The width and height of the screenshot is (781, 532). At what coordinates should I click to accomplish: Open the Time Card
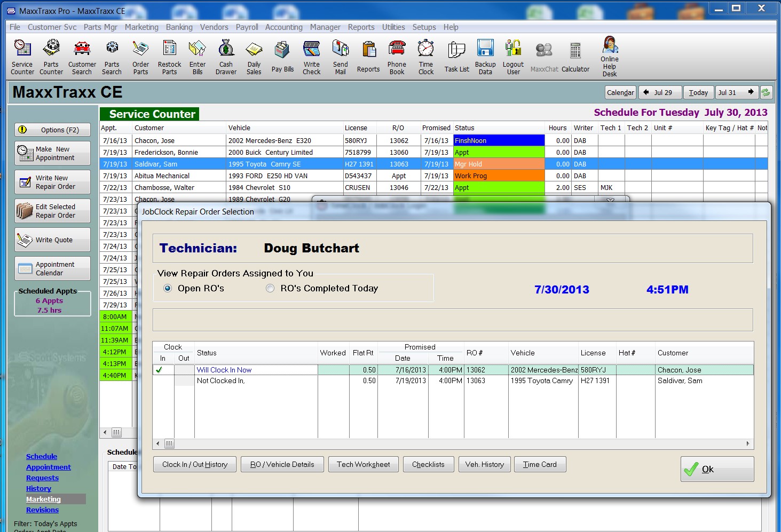(x=540, y=464)
